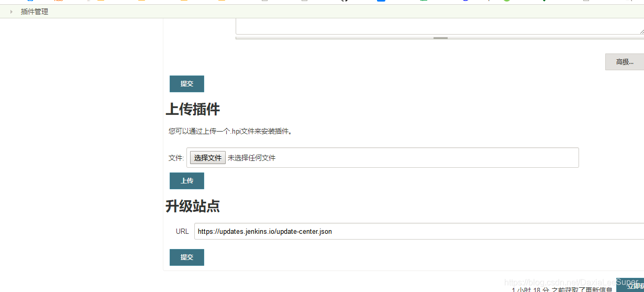644x292 pixels.
Task: Click the 高级... button
Action: coord(625,62)
